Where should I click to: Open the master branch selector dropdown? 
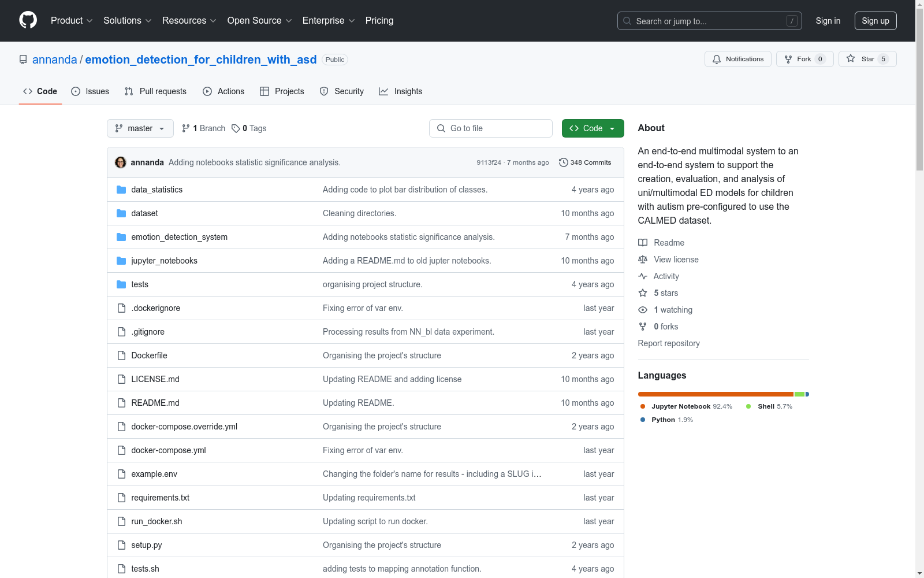coord(140,128)
